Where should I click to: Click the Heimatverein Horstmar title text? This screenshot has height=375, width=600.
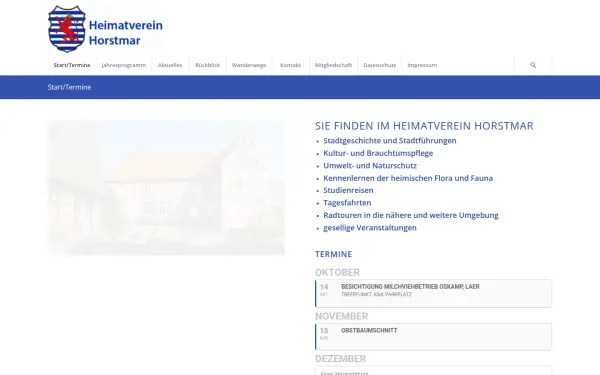pyautogui.click(x=126, y=33)
